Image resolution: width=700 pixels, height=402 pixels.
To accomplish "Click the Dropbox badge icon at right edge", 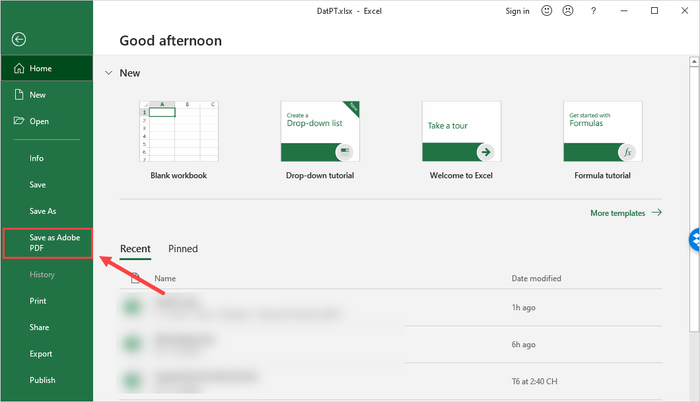I will pyautogui.click(x=695, y=240).
